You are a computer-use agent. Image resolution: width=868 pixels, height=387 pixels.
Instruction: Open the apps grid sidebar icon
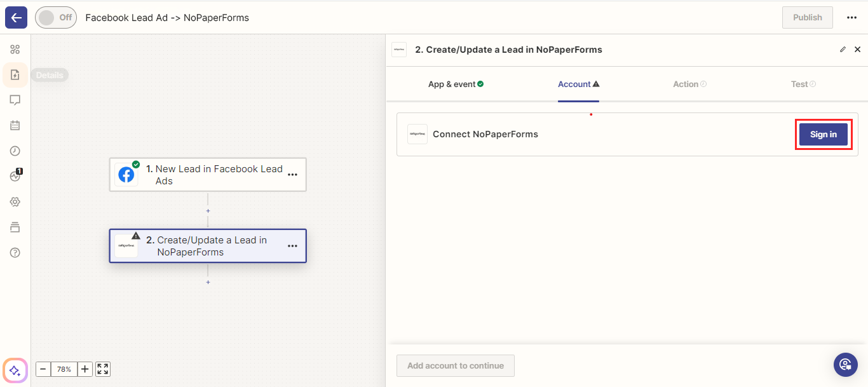coord(15,50)
